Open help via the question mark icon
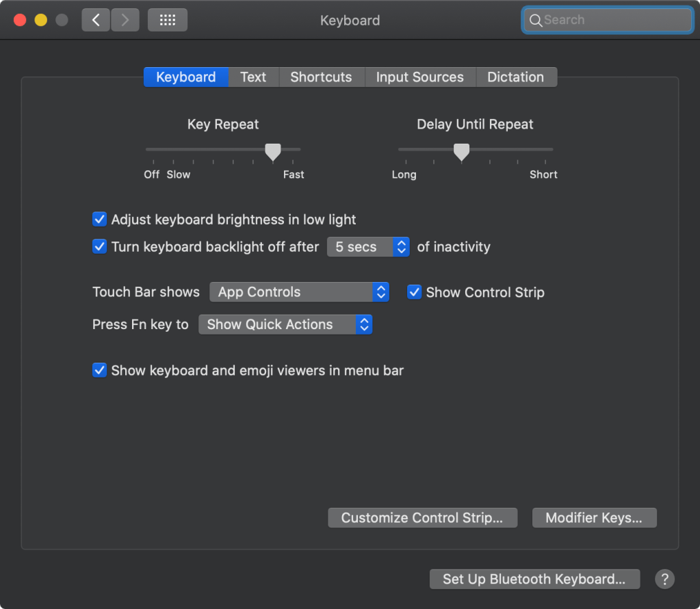 (x=663, y=579)
